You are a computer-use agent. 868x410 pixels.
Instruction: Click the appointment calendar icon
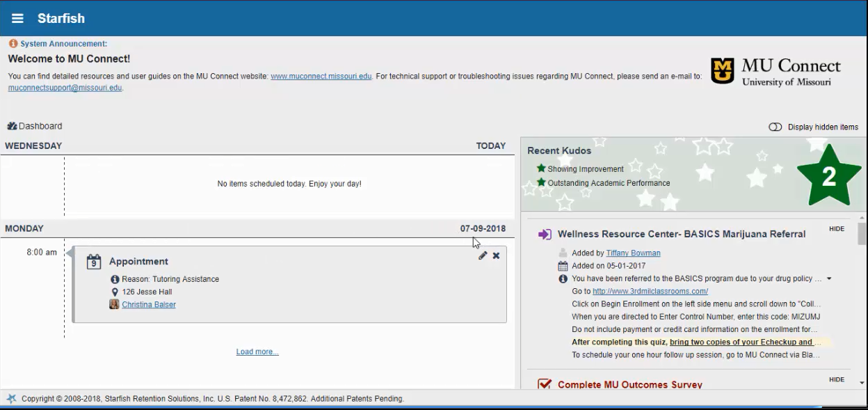pyautogui.click(x=94, y=262)
